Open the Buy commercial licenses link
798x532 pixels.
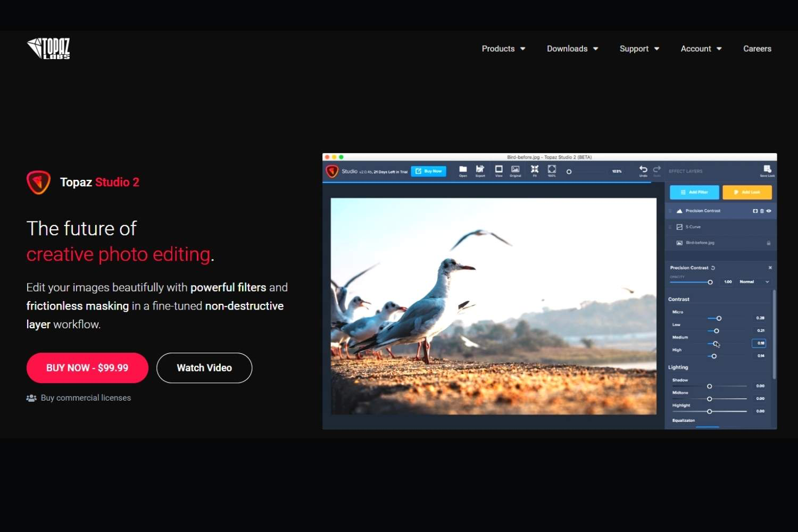[86, 398]
